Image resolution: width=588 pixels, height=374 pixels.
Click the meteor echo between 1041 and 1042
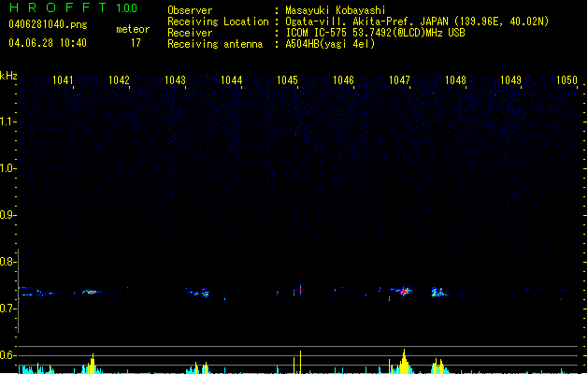point(91,292)
